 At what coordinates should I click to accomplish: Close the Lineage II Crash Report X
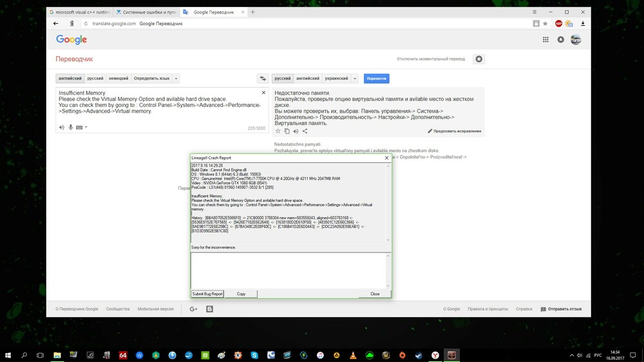coord(386,158)
